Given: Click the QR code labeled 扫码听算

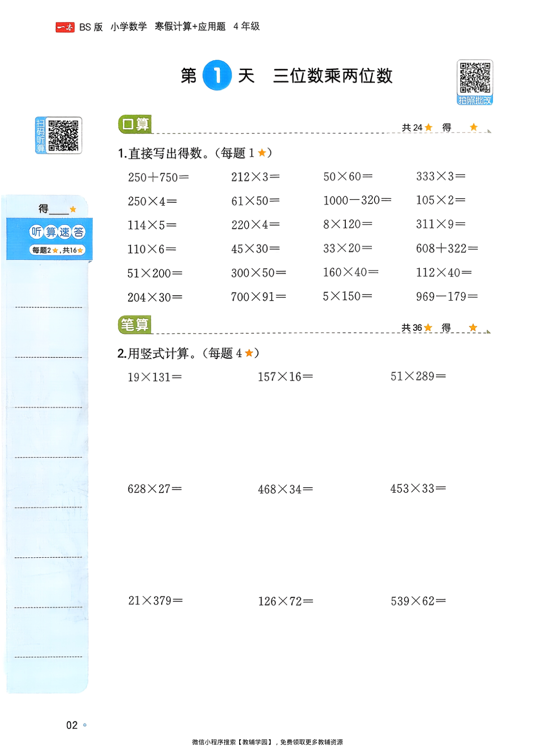Looking at the screenshot, I should pyautogui.click(x=59, y=135).
